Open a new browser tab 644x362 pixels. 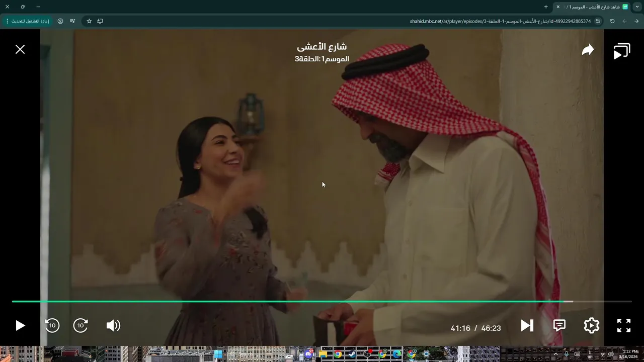(x=546, y=7)
